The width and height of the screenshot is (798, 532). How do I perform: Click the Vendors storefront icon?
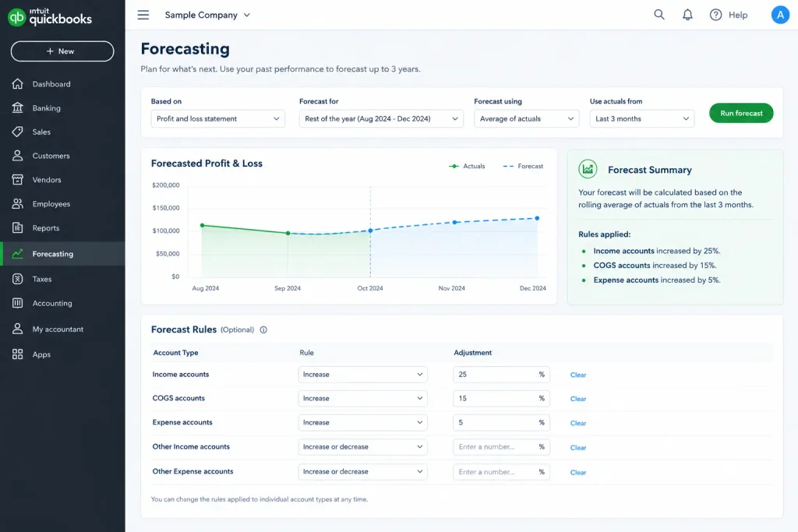[x=17, y=179]
